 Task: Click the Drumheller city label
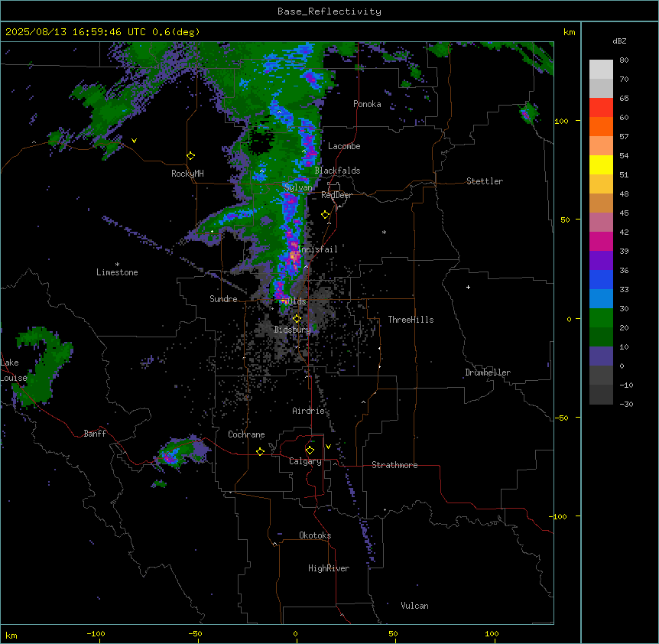488,372
